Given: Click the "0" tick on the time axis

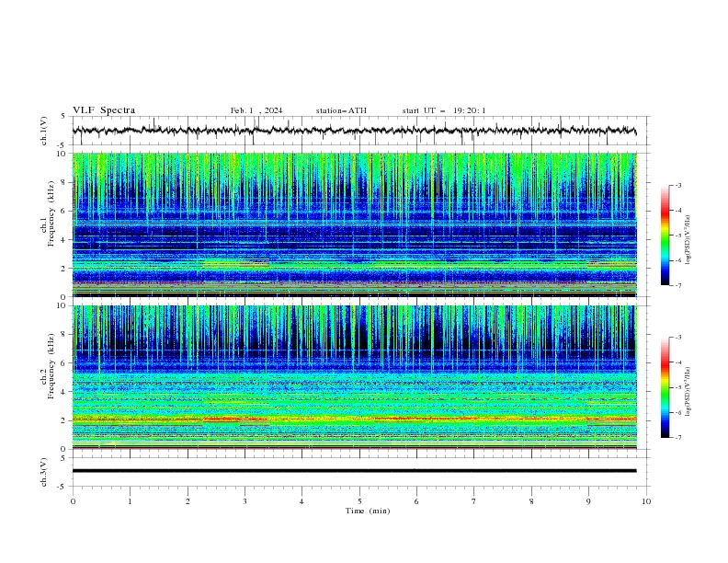Looking at the screenshot, I should point(73,501).
